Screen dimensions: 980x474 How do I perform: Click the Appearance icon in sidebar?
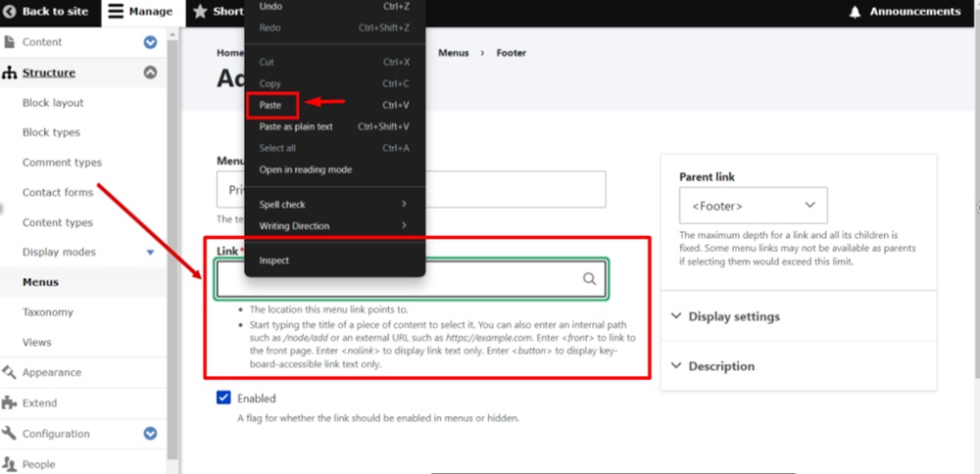pyautogui.click(x=9, y=372)
